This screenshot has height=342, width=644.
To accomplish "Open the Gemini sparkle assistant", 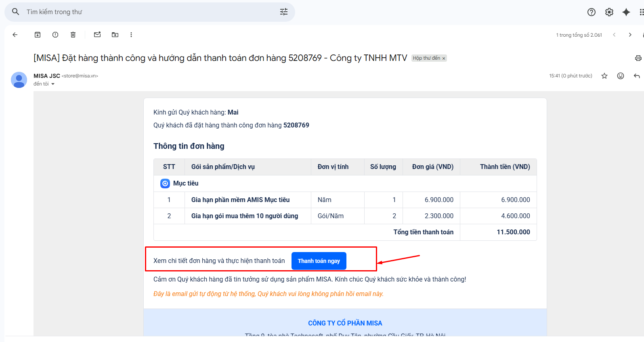I will (626, 12).
